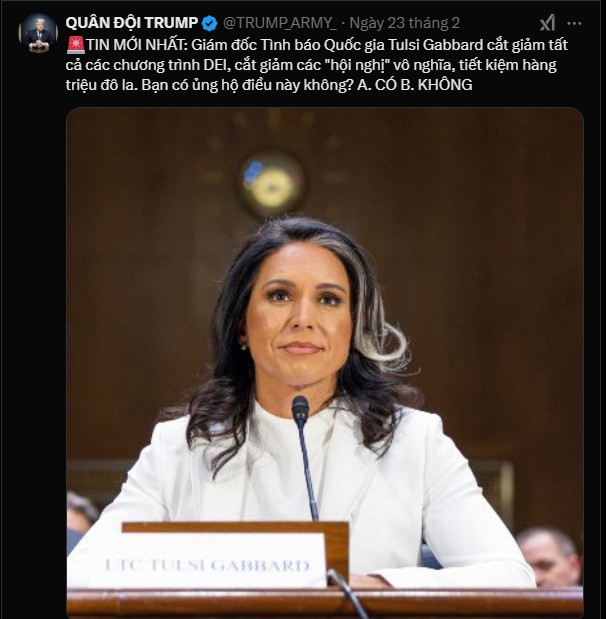Open the attached hearing photo
The height and width of the screenshot is (619, 606).
[x=325, y=363]
